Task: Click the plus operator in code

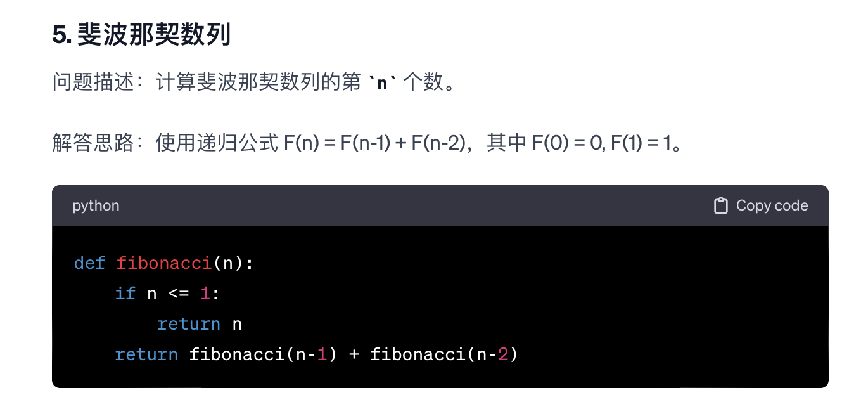Action: pyautogui.click(x=354, y=354)
